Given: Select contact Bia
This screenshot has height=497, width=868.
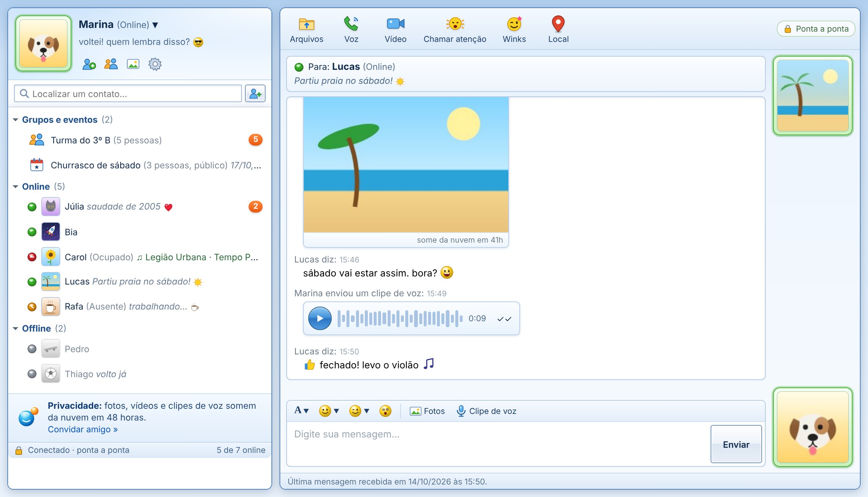Looking at the screenshot, I should pos(140,232).
